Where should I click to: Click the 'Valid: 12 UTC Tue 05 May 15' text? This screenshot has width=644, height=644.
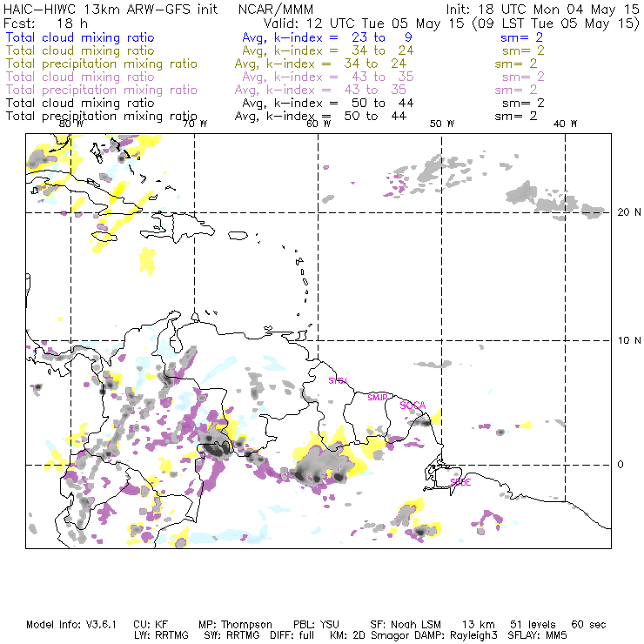(x=364, y=23)
